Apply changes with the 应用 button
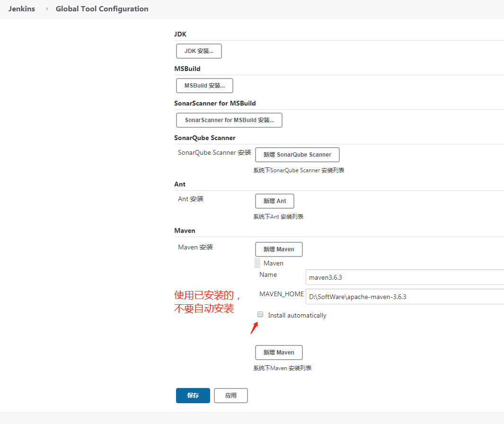The image size is (504, 424). coord(231,396)
